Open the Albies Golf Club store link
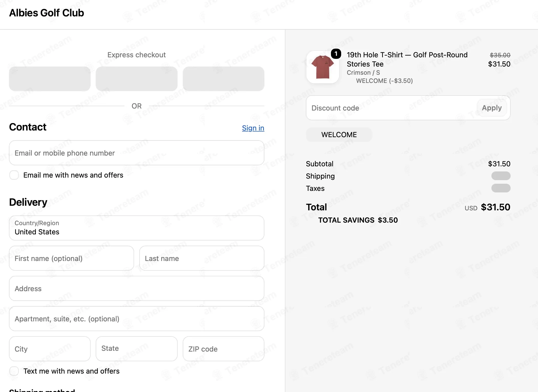The width and height of the screenshot is (538, 392). coord(47,13)
